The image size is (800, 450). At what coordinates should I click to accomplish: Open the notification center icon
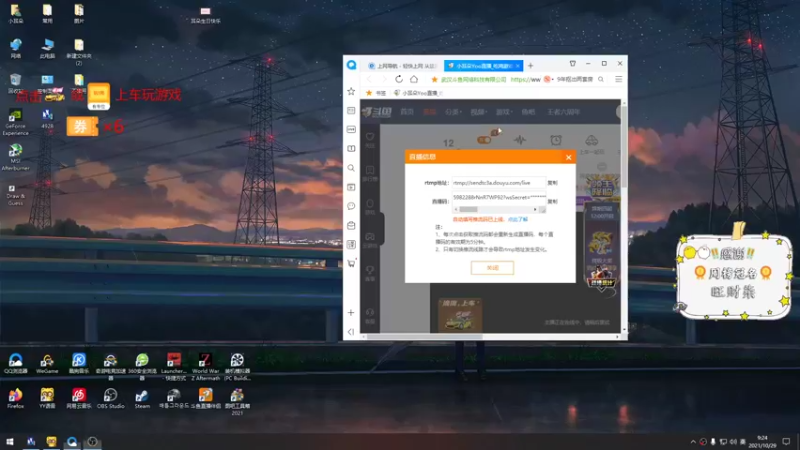786,442
